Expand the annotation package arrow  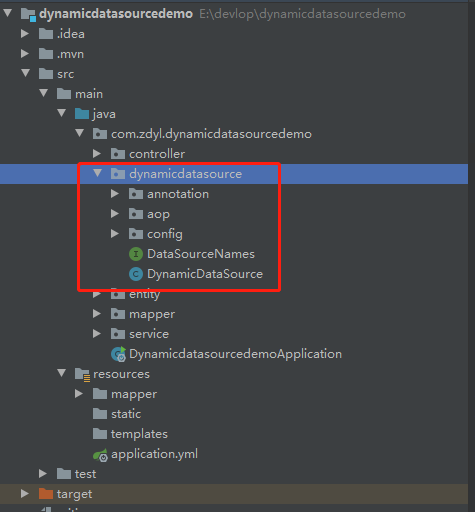tap(115, 194)
